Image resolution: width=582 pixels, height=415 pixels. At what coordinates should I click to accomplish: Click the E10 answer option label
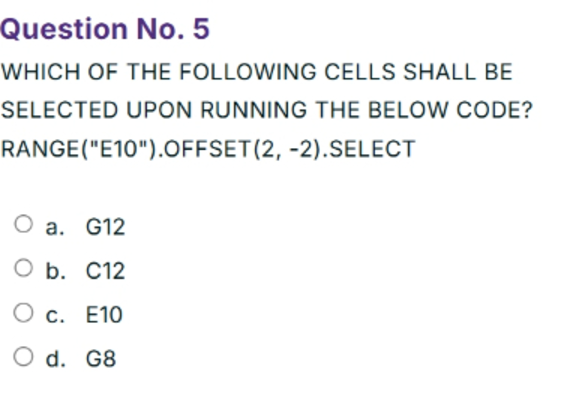tap(104, 315)
